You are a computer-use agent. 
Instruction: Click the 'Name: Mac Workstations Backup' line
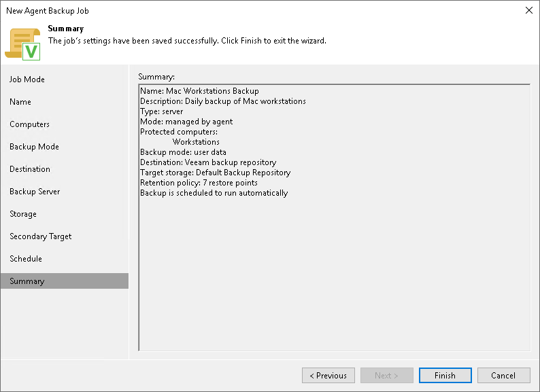(x=199, y=91)
